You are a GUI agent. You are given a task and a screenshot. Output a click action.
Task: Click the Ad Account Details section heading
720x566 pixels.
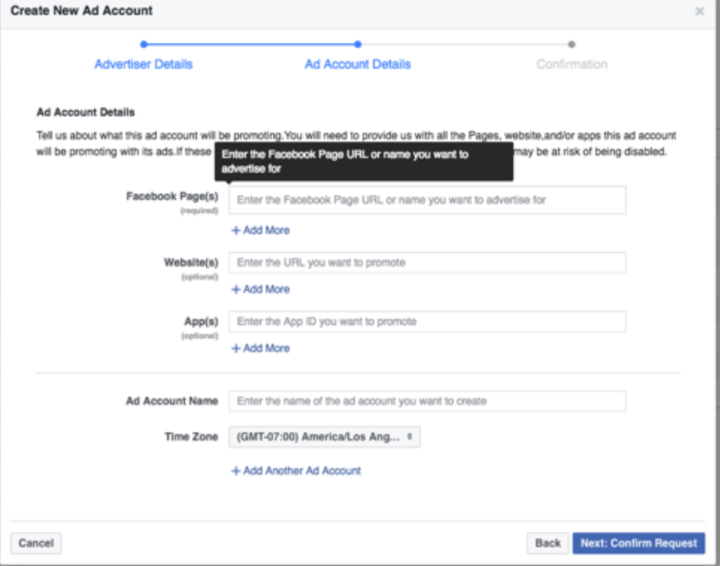(x=85, y=112)
